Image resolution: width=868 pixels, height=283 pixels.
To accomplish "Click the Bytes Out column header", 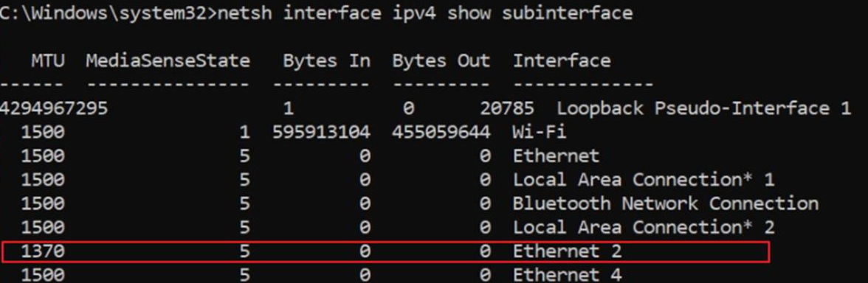I will (x=441, y=60).
